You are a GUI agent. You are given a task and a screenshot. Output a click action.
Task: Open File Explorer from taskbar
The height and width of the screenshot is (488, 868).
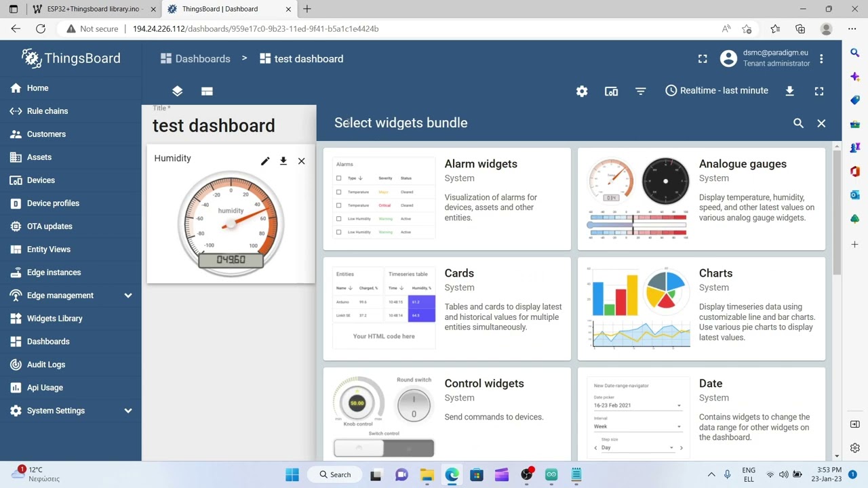[x=427, y=474]
